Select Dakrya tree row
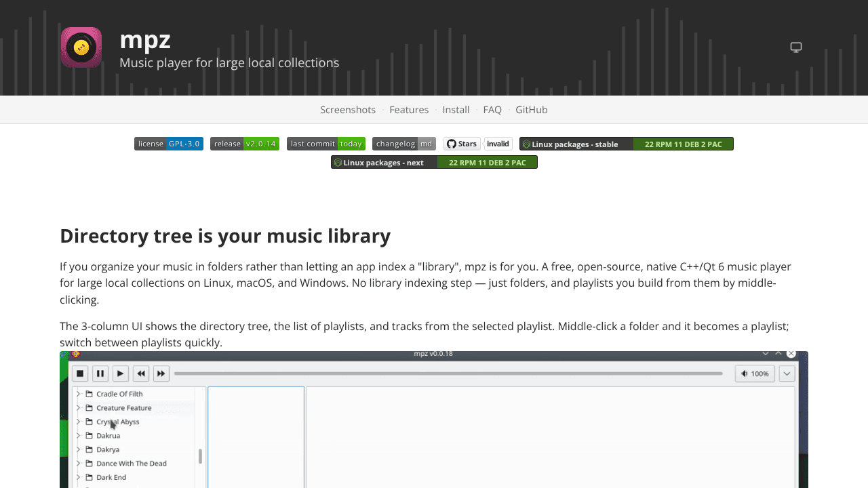This screenshot has width=868, height=488. point(134,449)
